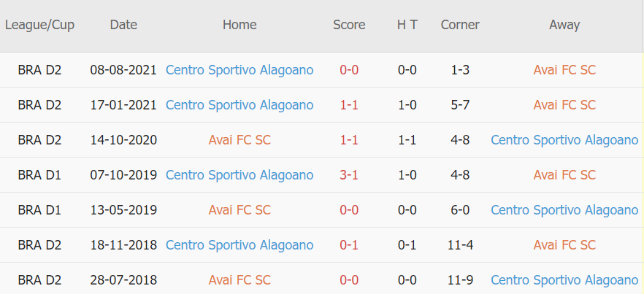
Task: Click the 0-0 score for 28-07-2018
Action: [349, 280]
